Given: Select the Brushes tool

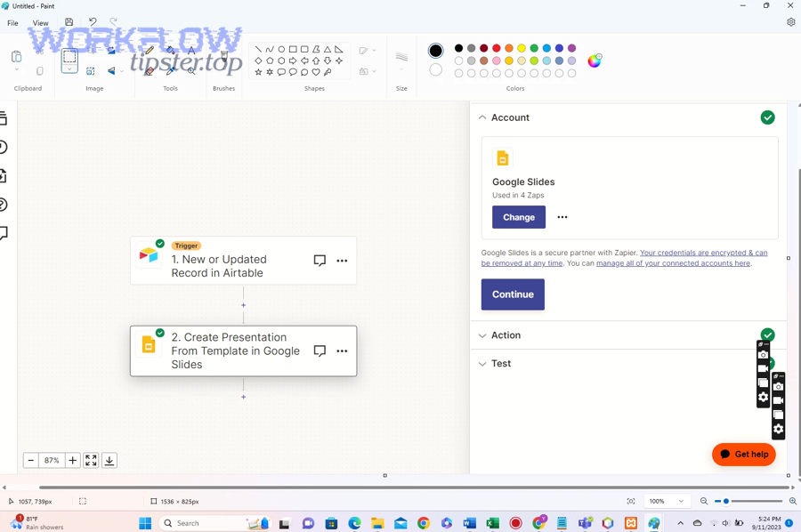Looking at the screenshot, I should coord(223,57).
